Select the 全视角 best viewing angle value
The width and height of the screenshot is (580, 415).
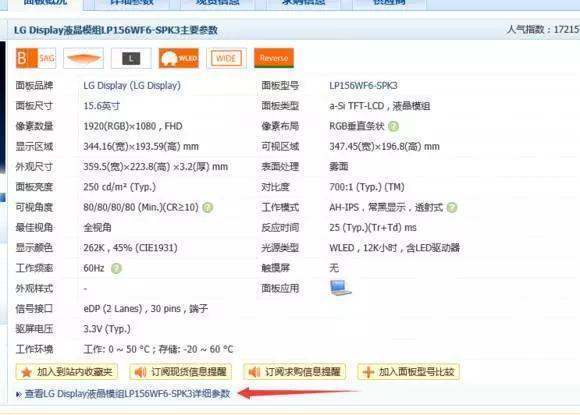[x=97, y=227]
